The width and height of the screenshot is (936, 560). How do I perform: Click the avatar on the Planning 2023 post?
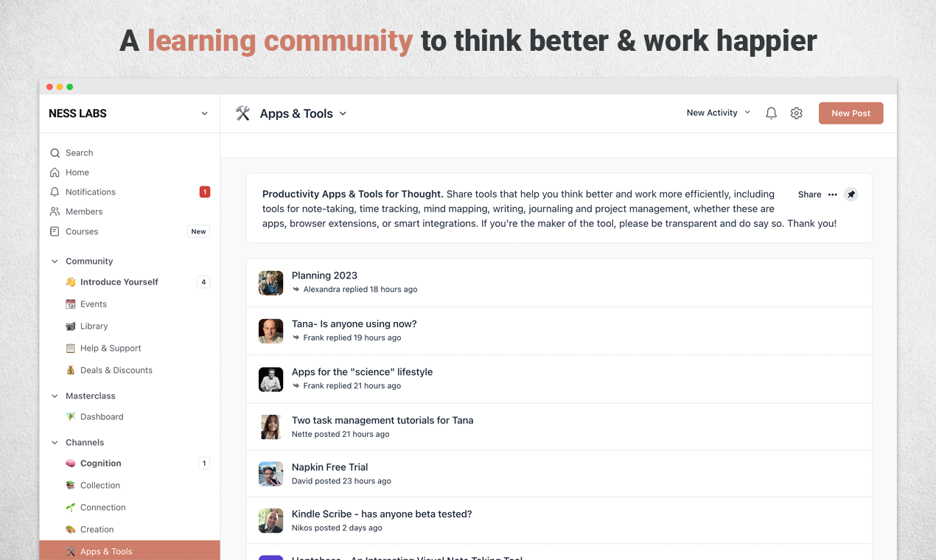pos(270,283)
